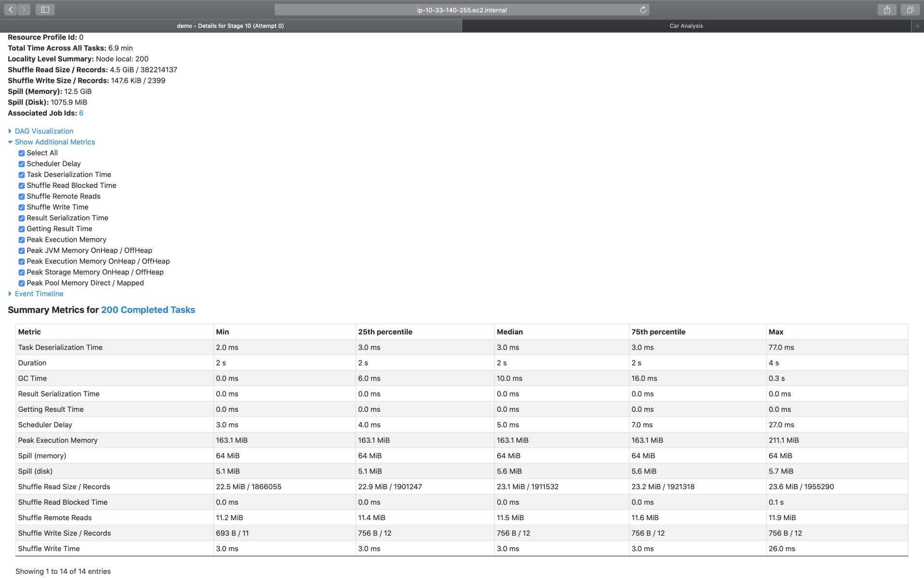Click the reload page icon

point(643,10)
